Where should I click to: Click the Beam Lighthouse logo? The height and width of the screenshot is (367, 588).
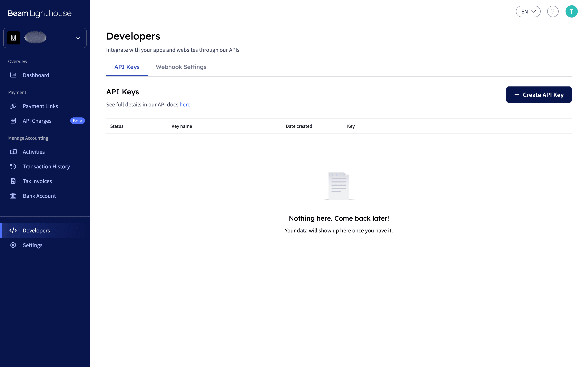click(40, 13)
